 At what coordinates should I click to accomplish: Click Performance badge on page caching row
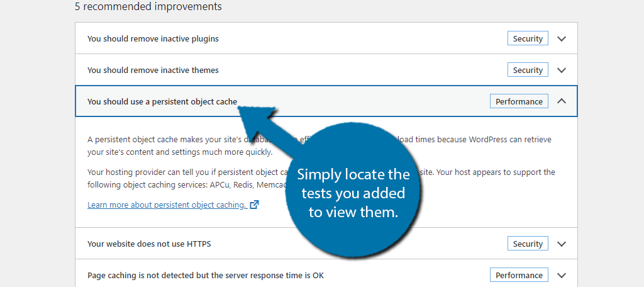[519, 275]
